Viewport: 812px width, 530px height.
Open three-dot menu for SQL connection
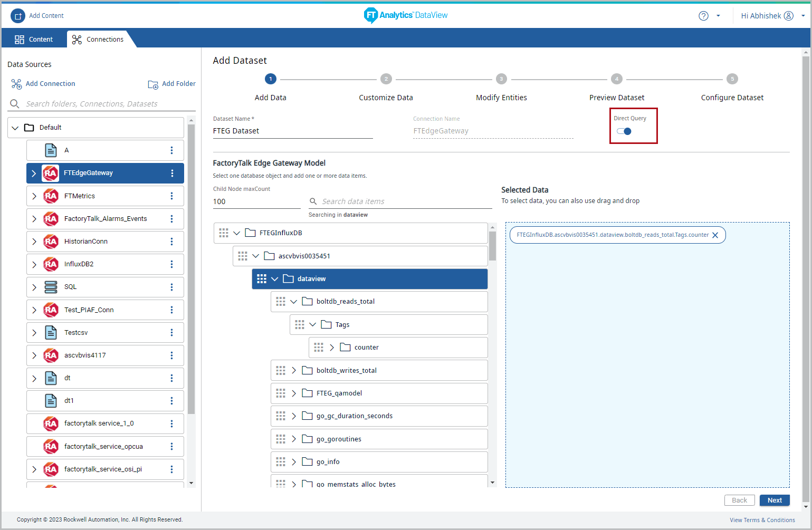pos(171,287)
